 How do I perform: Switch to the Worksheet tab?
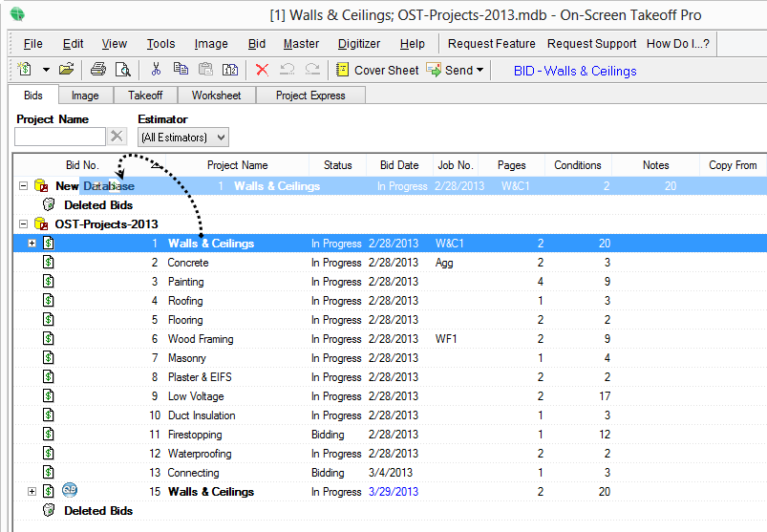click(216, 96)
